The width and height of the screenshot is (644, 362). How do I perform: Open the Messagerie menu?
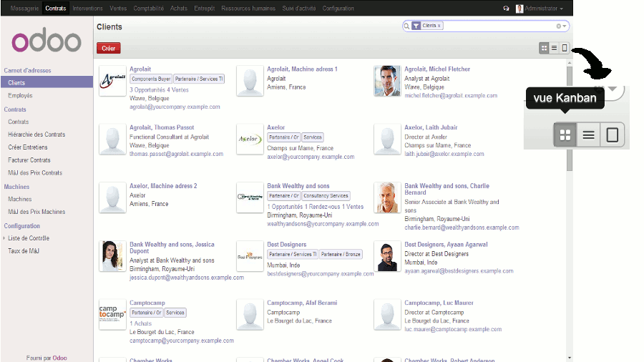pos(24,8)
